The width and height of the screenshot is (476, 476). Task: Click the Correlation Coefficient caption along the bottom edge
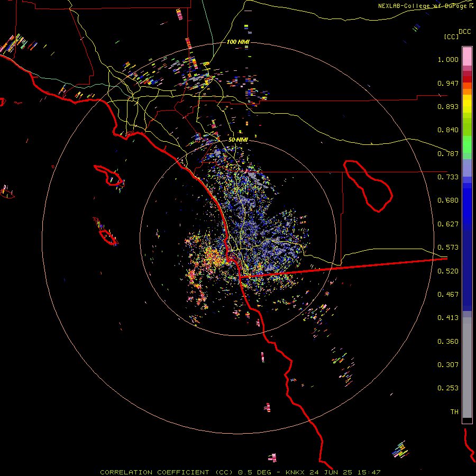240,472
